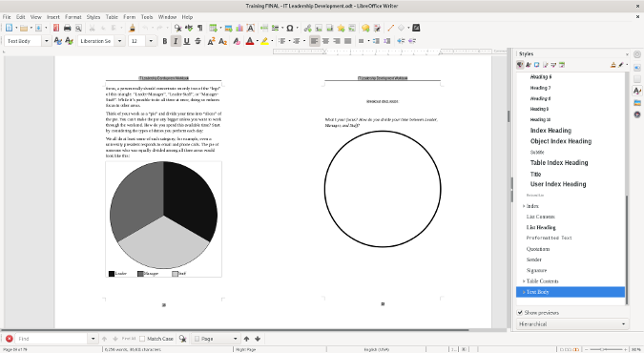Open the font color dropdown arrow
The width and height of the screenshot is (644, 353).
(x=257, y=41)
